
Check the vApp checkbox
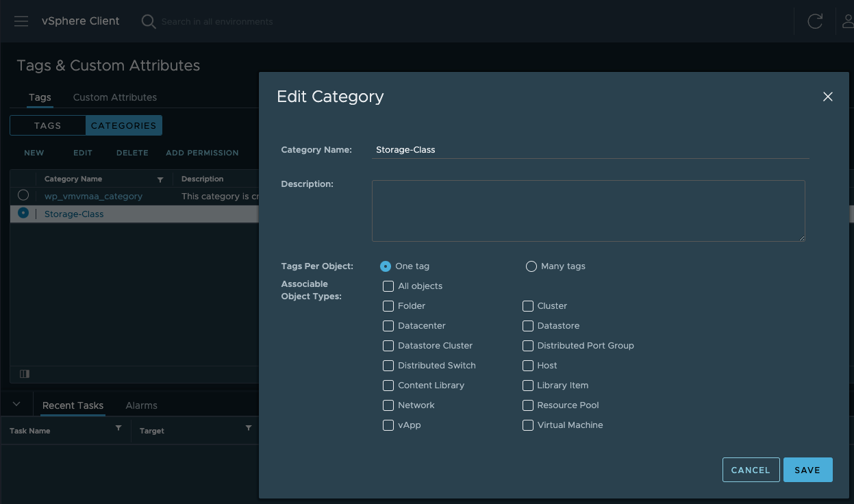388,425
